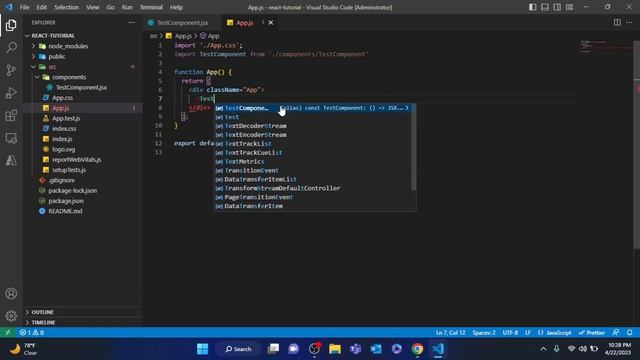
Task: Open TestComponent.jsx in explorer
Action: 83,87
